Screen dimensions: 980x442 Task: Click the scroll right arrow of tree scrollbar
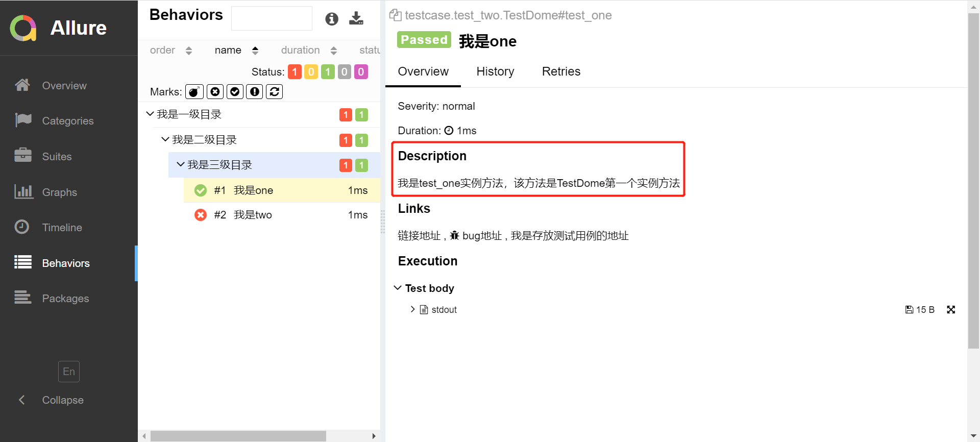[x=374, y=436]
